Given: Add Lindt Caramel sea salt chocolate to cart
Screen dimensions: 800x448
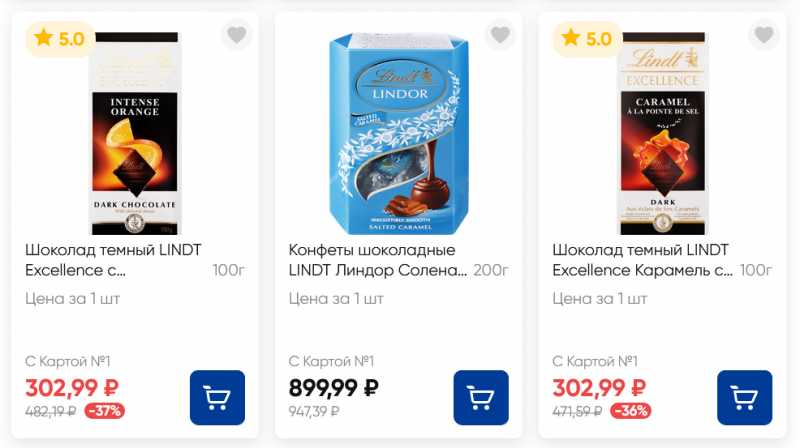Looking at the screenshot, I should [x=745, y=398].
